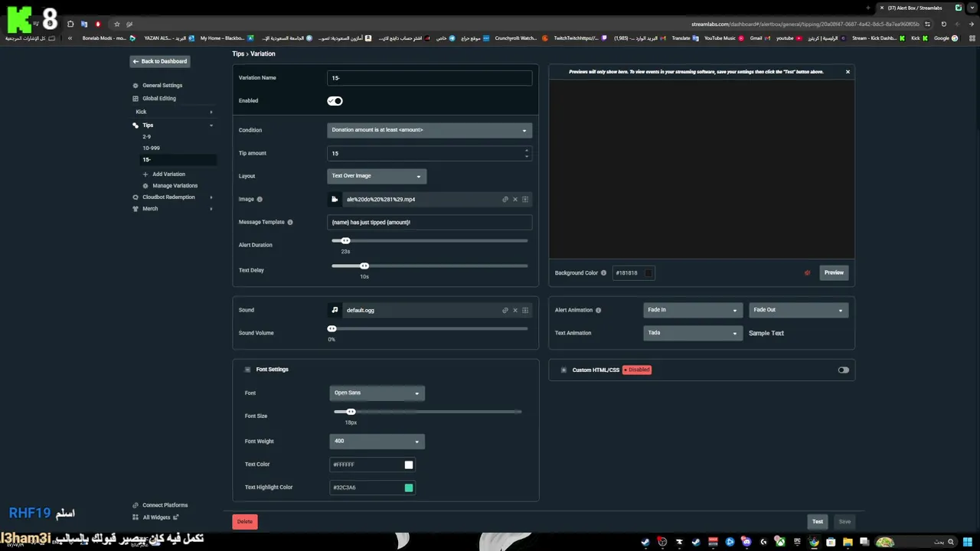Click the Global Editing icon in sidebar
Image resolution: width=980 pixels, height=551 pixels.
pos(136,99)
